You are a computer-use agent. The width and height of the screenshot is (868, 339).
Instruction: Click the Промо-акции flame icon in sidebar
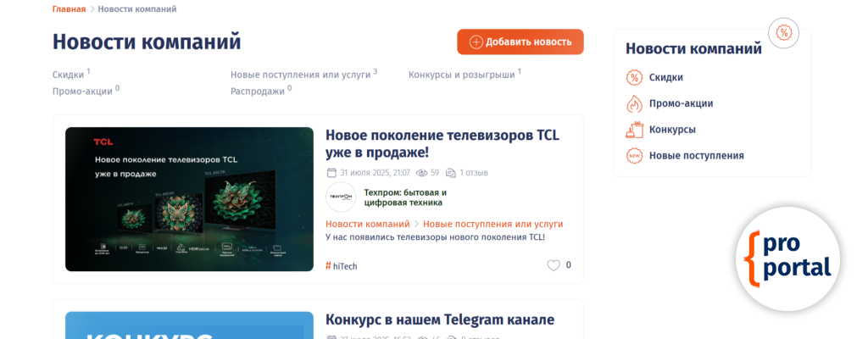634,104
